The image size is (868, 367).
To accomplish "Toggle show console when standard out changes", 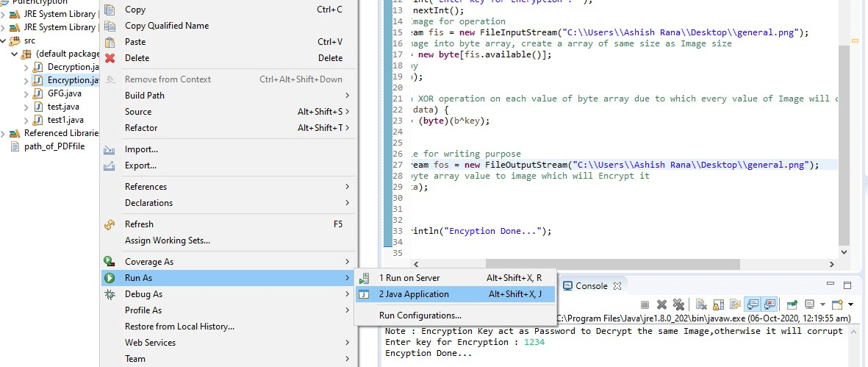I will [x=753, y=304].
